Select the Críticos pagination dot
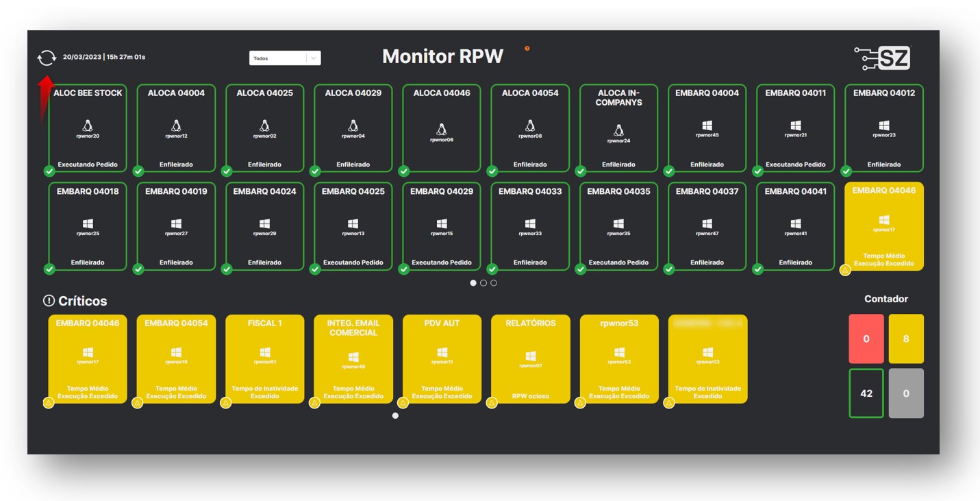 395,415
